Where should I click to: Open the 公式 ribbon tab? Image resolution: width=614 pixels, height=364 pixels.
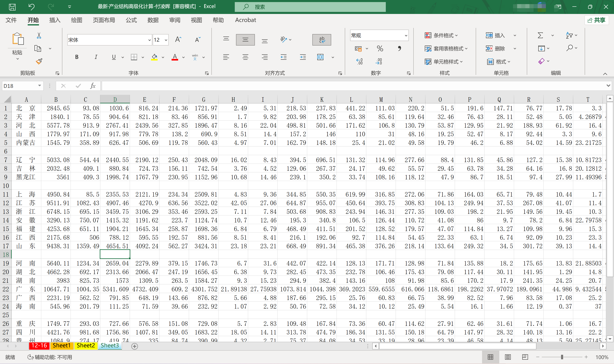[x=131, y=20]
